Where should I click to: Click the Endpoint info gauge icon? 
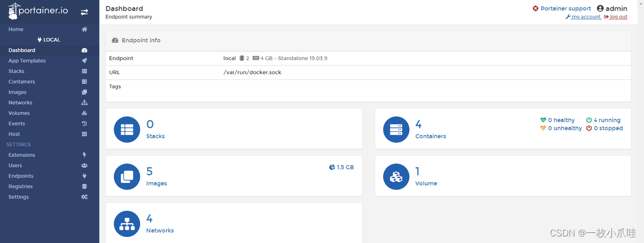coord(115,40)
